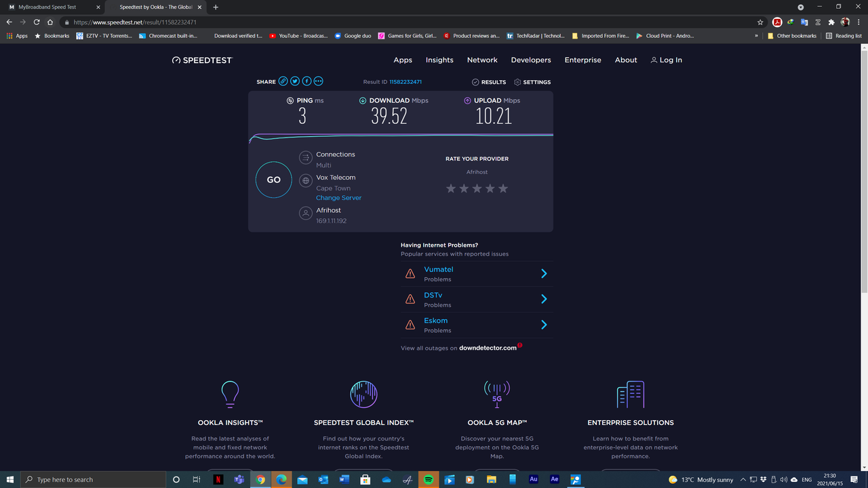Open the Apps bookmark shortcut

[17, 36]
